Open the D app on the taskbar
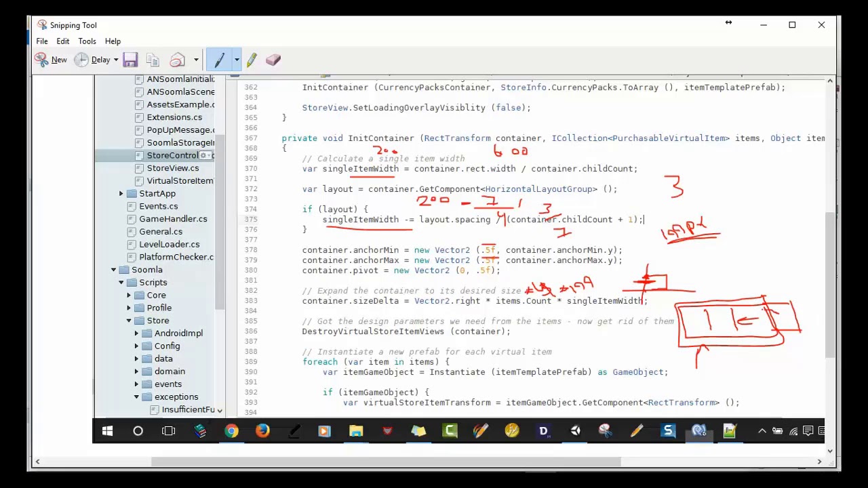The width and height of the screenshot is (868, 488). click(543, 431)
